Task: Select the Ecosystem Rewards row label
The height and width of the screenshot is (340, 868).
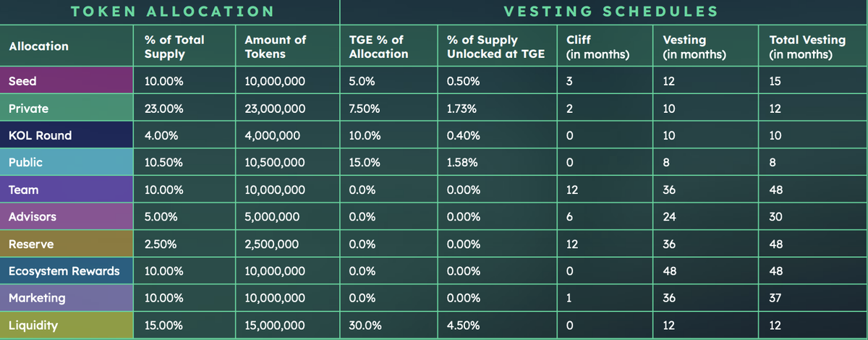Action: pos(67,271)
